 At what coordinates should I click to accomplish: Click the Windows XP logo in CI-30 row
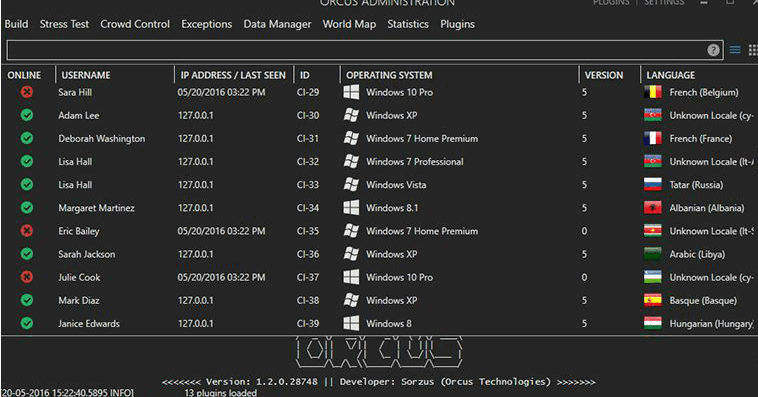351,115
